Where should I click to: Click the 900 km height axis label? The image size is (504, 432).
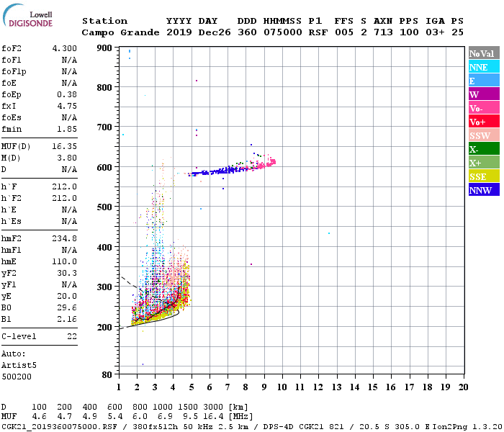pos(104,48)
